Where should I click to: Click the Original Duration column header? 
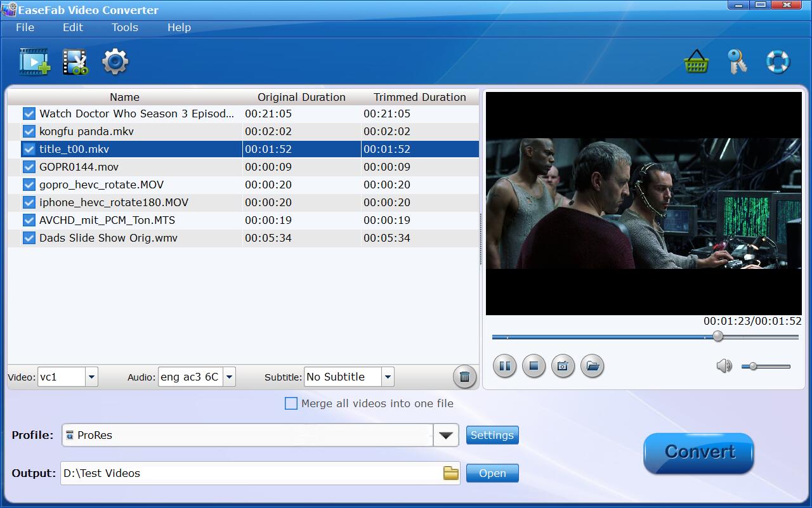[x=301, y=97]
